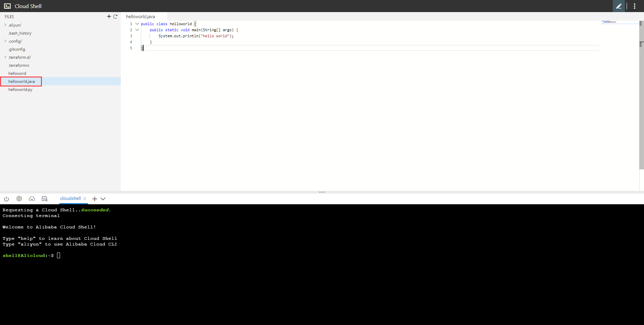
Task: Collapse code fold on line 2
Action: (x=137, y=30)
